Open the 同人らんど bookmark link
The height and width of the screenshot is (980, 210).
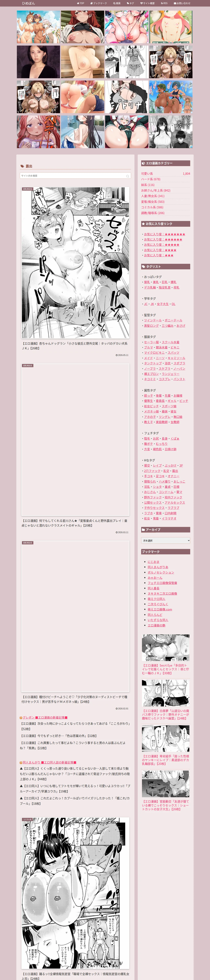155,615
